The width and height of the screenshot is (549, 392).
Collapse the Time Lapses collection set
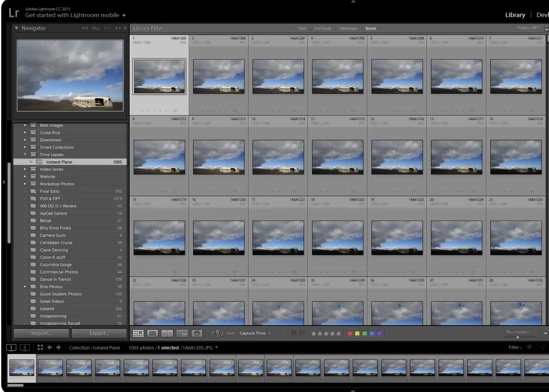point(25,155)
